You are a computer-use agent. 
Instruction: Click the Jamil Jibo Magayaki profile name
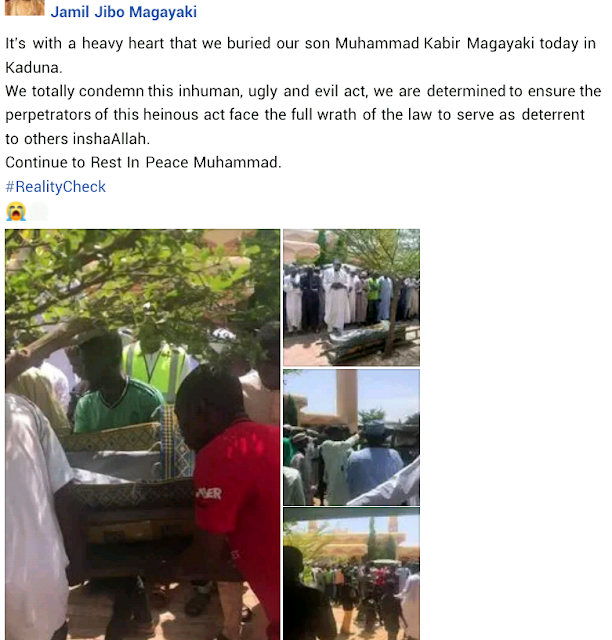[123, 12]
